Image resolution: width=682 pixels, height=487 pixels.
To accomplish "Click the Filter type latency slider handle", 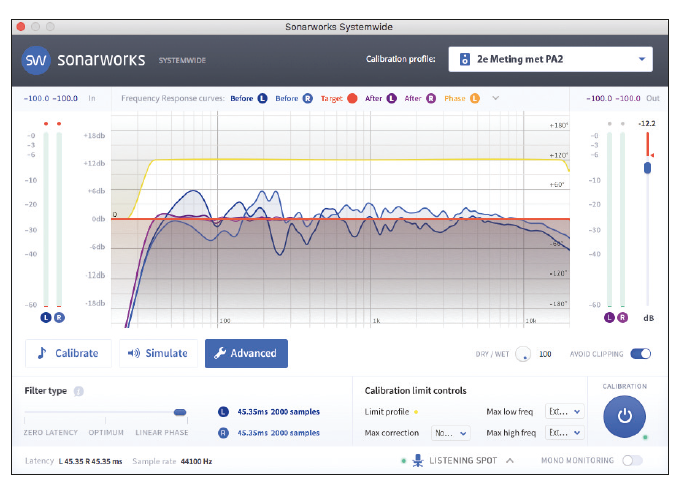I will click(x=180, y=412).
